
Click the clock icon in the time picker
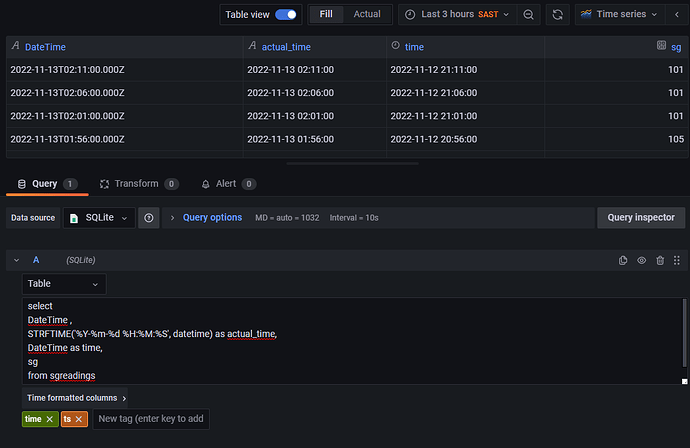click(410, 15)
